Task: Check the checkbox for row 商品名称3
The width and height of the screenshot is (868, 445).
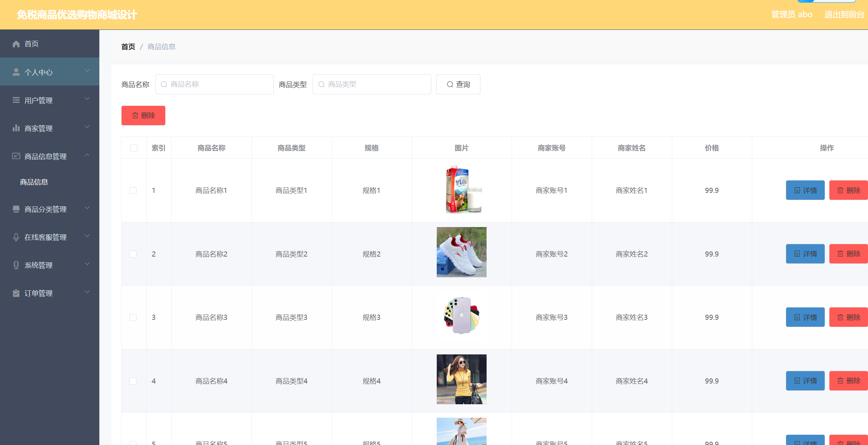Action: point(133,317)
